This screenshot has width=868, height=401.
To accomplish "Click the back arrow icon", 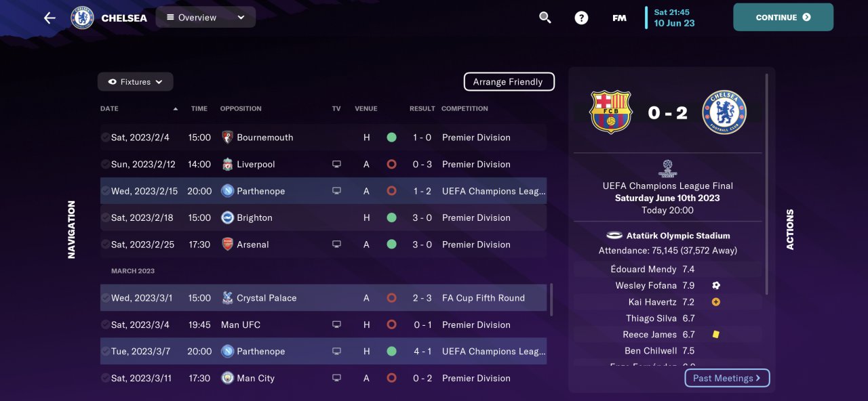I will click(x=50, y=18).
